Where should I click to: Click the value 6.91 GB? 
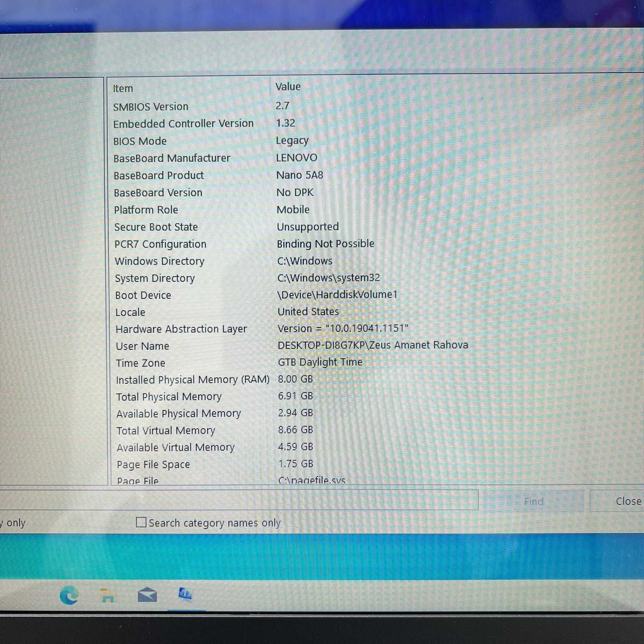pos(295,396)
